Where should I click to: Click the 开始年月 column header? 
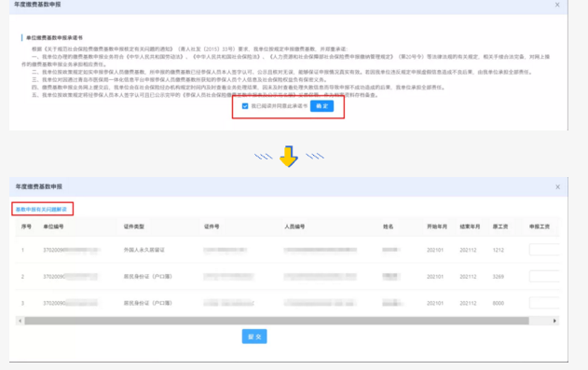pos(437,226)
